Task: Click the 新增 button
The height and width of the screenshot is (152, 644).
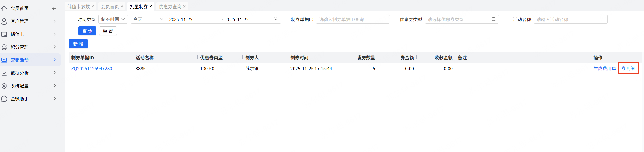Action: click(x=78, y=44)
